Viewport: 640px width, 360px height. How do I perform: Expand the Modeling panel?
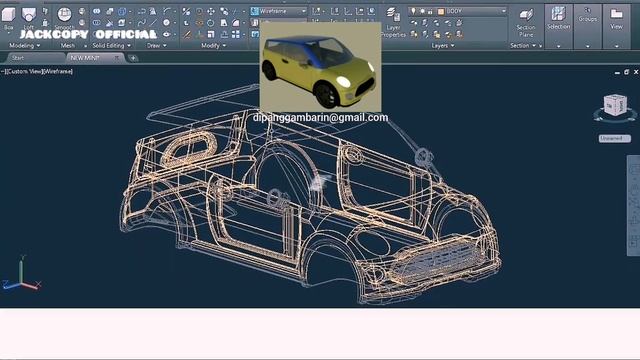(x=24, y=46)
